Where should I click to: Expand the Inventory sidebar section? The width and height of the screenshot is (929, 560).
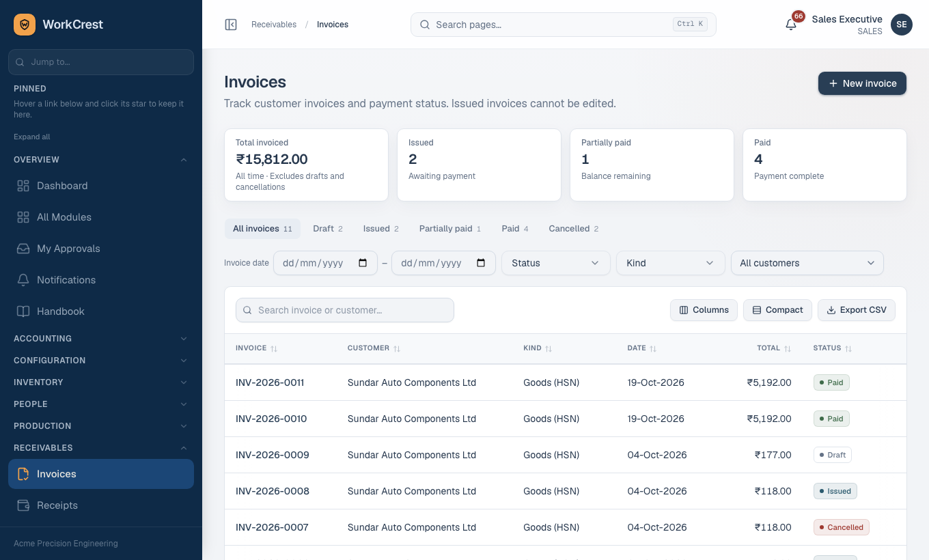pos(101,382)
